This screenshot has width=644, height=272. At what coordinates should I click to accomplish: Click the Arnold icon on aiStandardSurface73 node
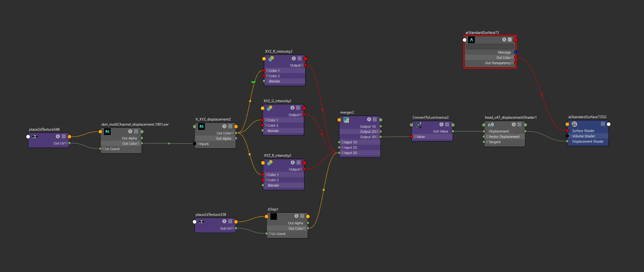471,40
